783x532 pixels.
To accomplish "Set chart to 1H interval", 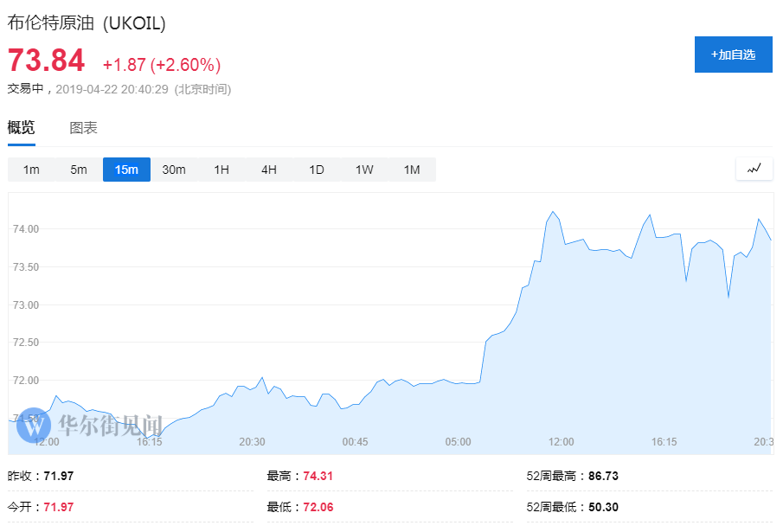I will [221, 170].
